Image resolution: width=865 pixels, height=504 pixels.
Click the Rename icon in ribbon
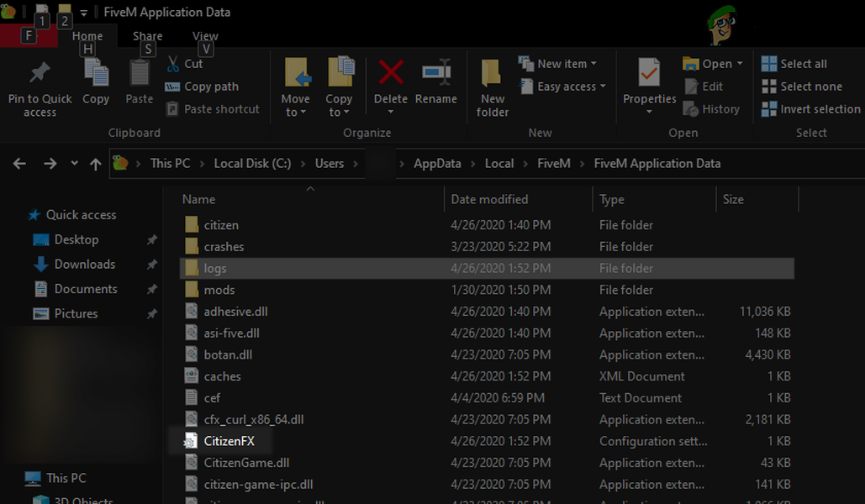436,73
